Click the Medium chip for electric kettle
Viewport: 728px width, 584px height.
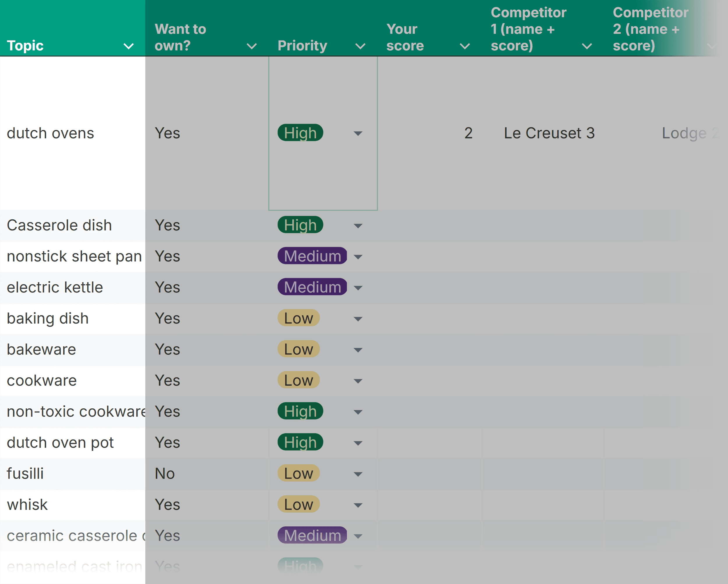point(312,287)
